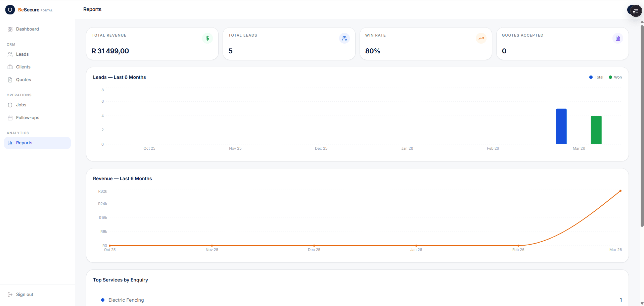Open the Dashboard page
Screen dimensions: 644x306
coord(27,29)
